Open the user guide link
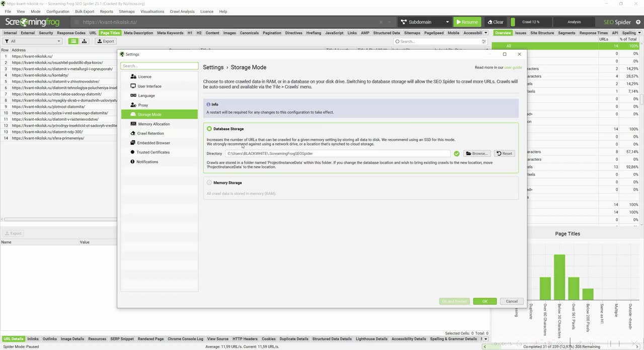 coord(513,67)
